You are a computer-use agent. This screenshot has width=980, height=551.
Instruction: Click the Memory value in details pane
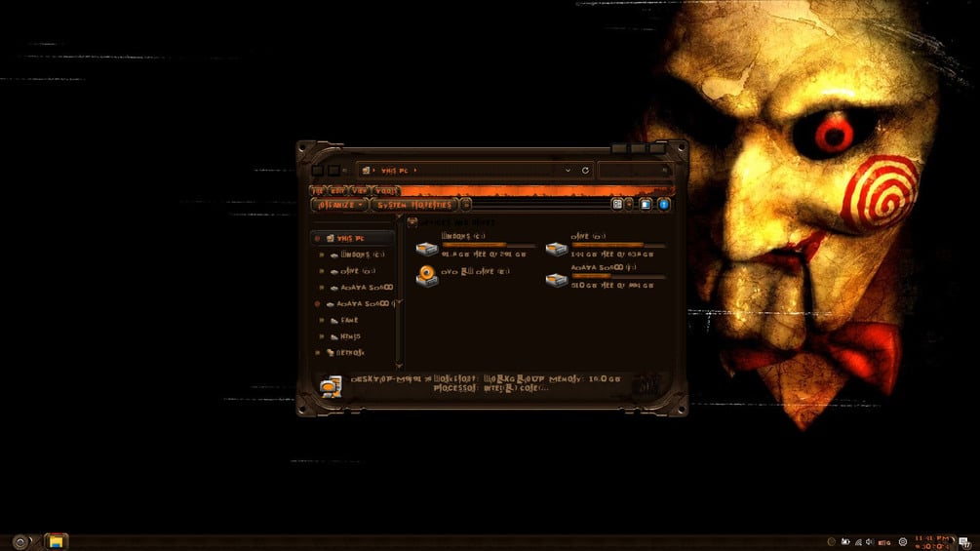[x=606, y=379]
